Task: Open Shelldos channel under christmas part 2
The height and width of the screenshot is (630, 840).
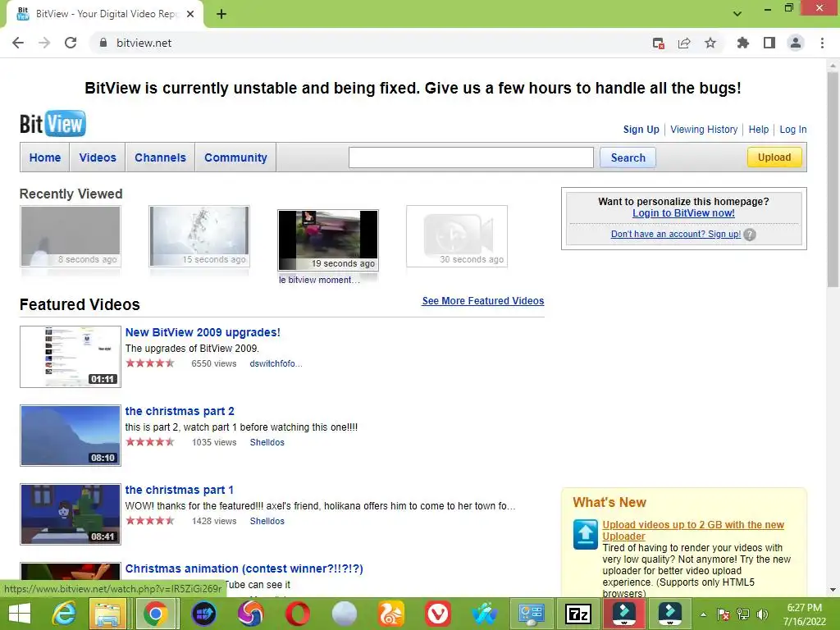Action: coord(267,442)
